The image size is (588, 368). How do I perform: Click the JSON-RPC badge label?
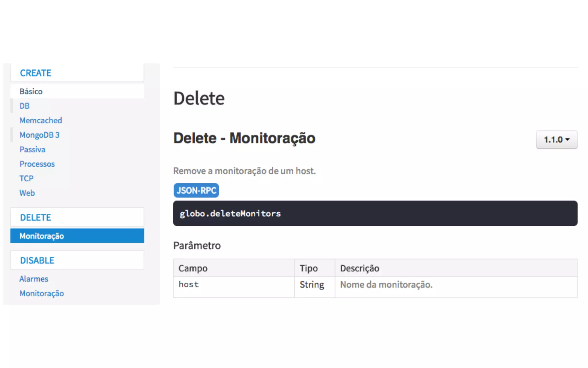[x=196, y=190]
